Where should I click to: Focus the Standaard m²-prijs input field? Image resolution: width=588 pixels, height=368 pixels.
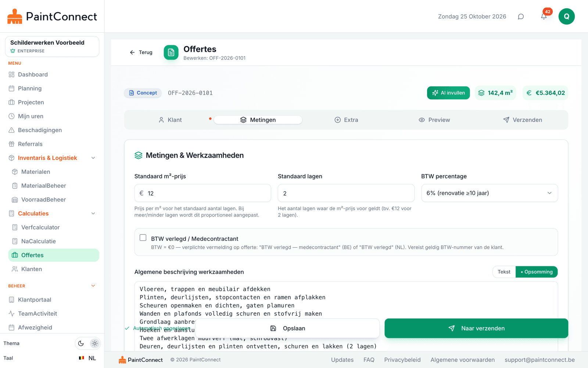coord(203,193)
